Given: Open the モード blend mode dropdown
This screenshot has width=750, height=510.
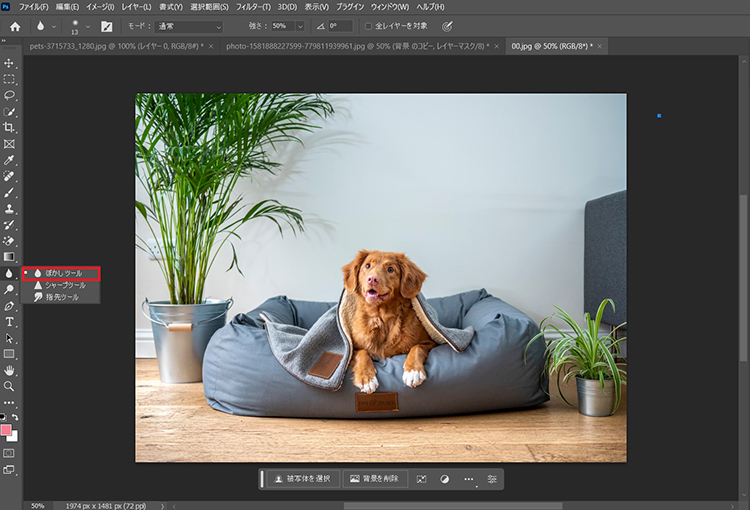Looking at the screenshot, I should 189,27.
